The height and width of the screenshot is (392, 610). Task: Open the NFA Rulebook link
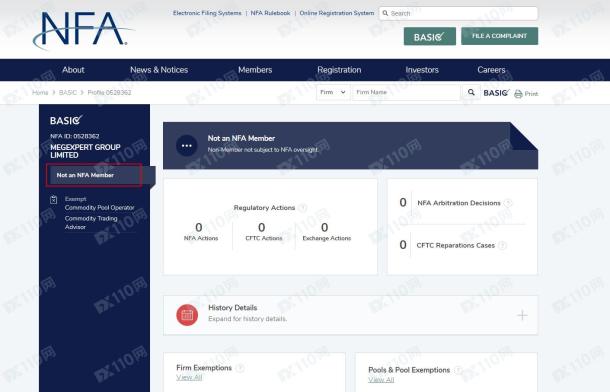(270, 13)
